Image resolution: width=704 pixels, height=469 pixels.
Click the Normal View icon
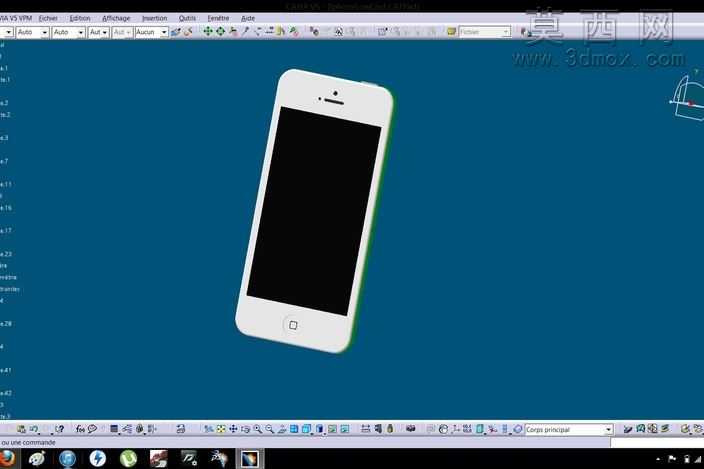pyautogui.click(x=282, y=429)
